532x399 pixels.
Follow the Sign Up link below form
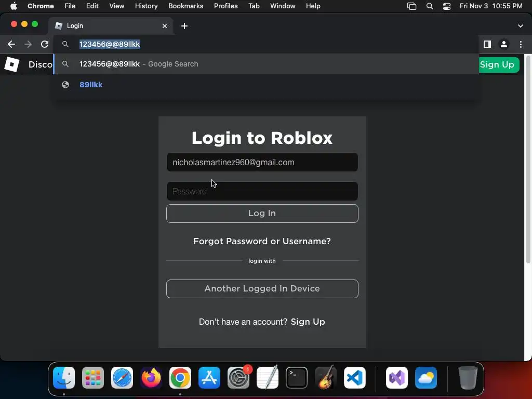(308, 322)
